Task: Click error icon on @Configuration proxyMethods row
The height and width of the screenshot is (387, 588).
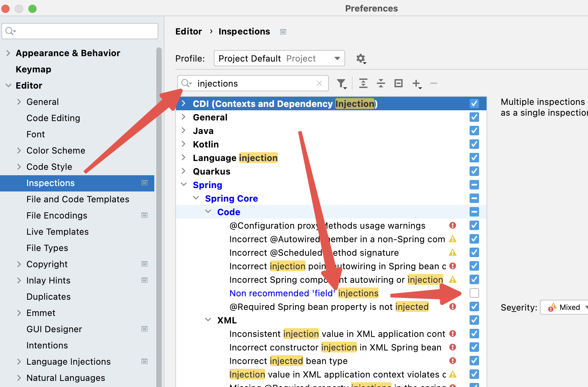Action: pyautogui.click(x=453, y=225)
